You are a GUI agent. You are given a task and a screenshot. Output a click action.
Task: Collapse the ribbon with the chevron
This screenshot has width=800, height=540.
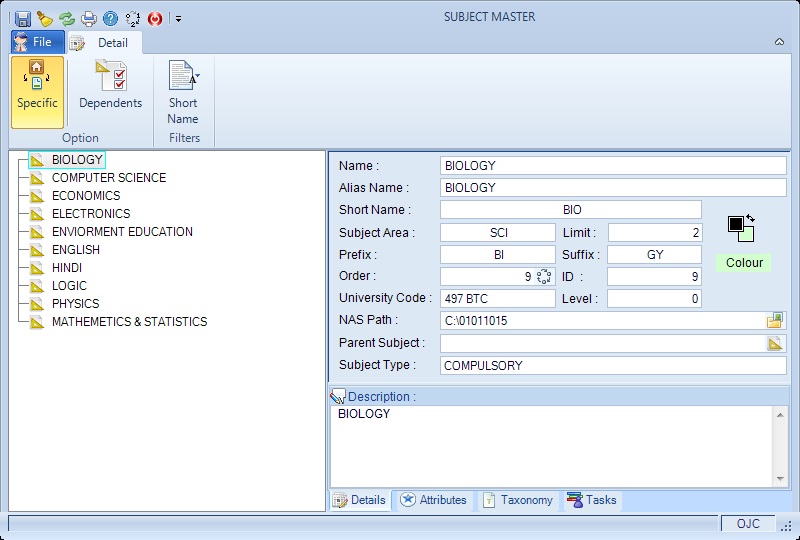click(x=779, y=42)
